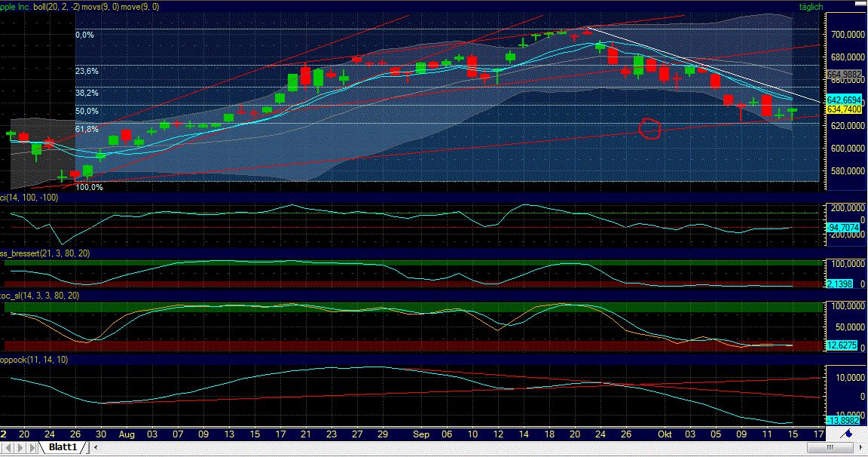Click the 50,0000 stochastic axis label
The width and height of the screenshot is (868, 457).
(x=850, y=327)
